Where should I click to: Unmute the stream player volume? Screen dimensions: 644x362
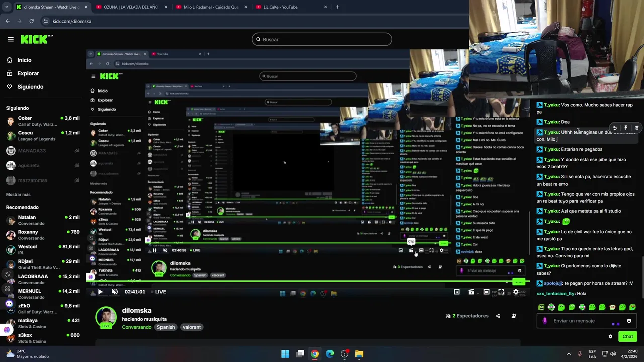pos(115,292)
